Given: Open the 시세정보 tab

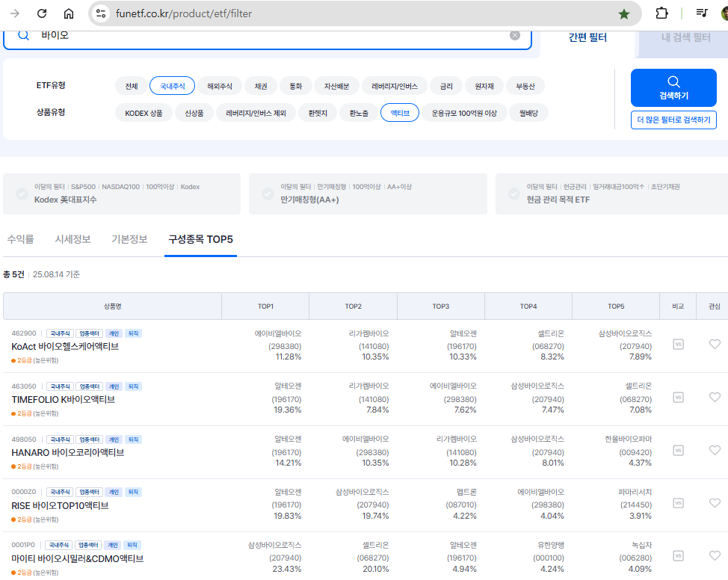Looking at the screenshot, I should pos(73,239).
